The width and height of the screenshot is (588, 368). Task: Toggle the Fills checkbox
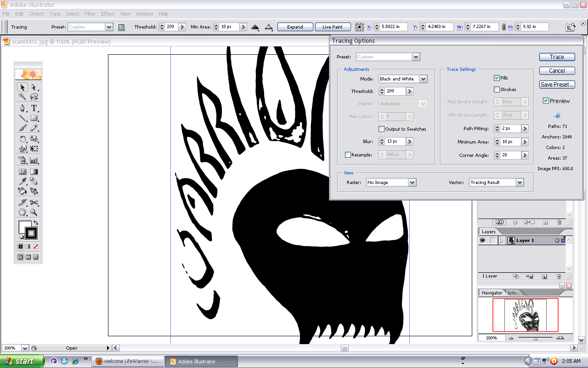[x=497, y=78]
